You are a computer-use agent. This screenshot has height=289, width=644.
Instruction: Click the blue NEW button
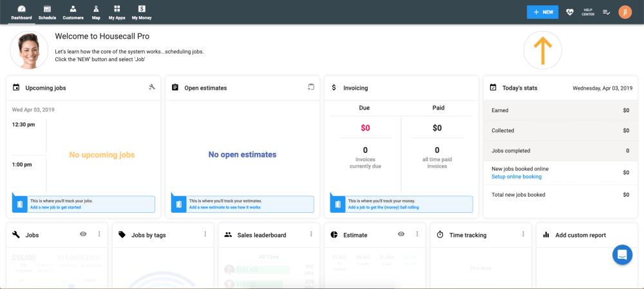[x=543, y=12]
